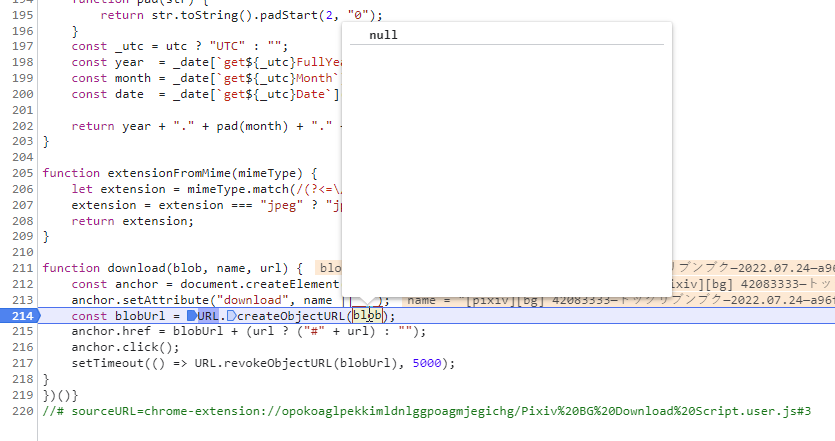The image size is (835, 441).
Task: Click URL.revokeObjectURL on line 217
Action: (265, 363)
